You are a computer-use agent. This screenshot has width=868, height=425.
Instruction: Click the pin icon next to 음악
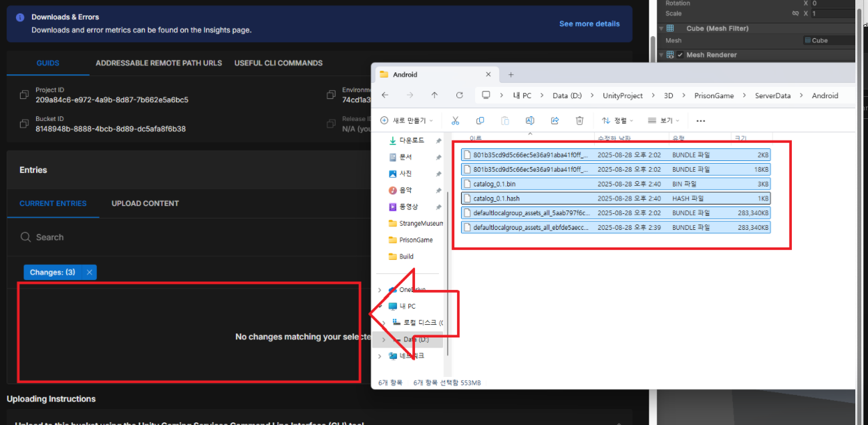438,190
